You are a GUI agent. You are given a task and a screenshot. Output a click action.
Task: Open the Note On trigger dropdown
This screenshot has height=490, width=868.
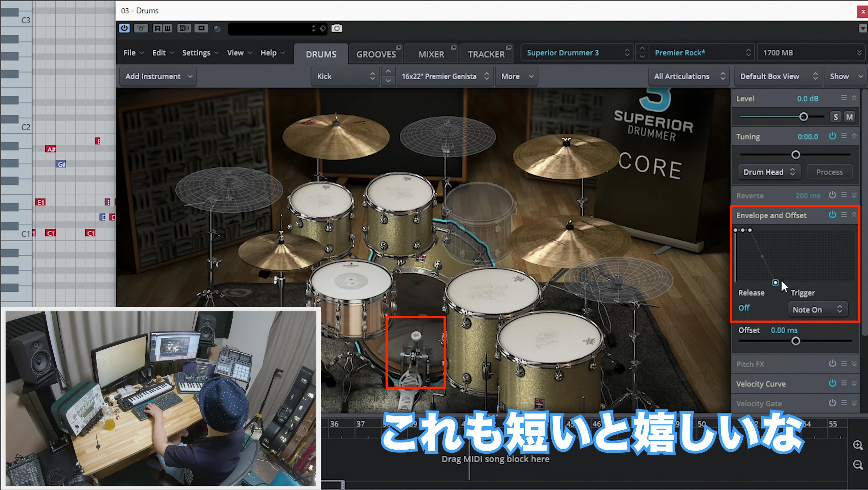(x=817, y=309)
